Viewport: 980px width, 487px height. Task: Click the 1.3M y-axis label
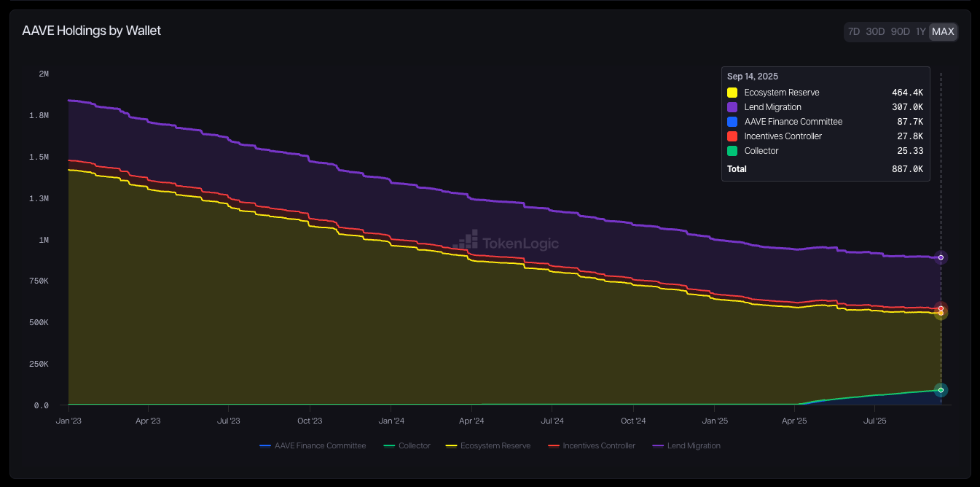click(39, 199)
